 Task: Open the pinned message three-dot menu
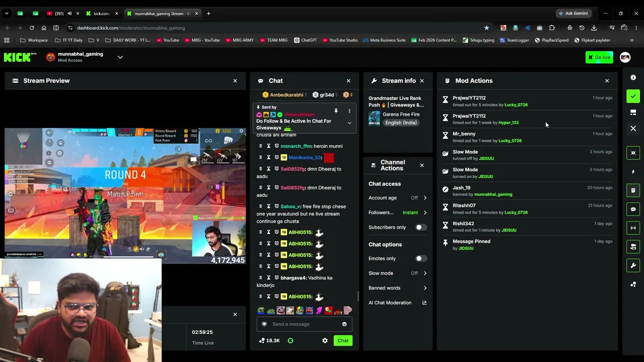(x=349, y=111)
